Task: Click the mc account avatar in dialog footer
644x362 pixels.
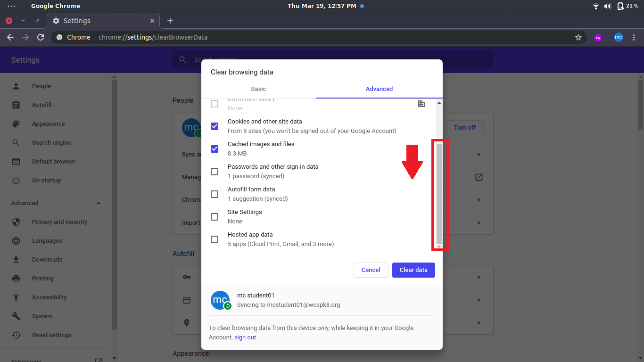Action: point(220,300)
